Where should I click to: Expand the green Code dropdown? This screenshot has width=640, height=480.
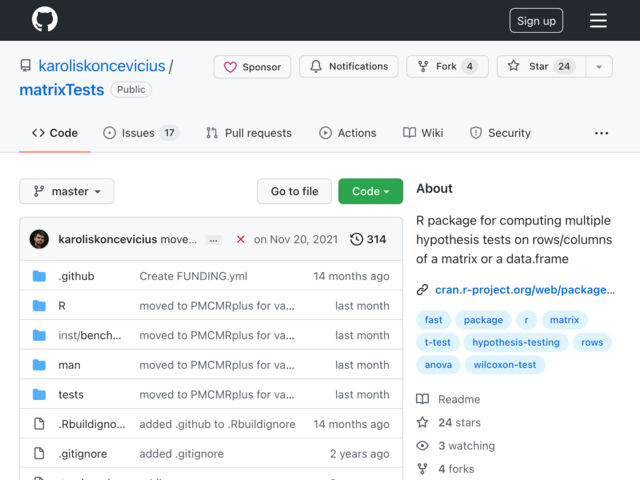[371, 191]
